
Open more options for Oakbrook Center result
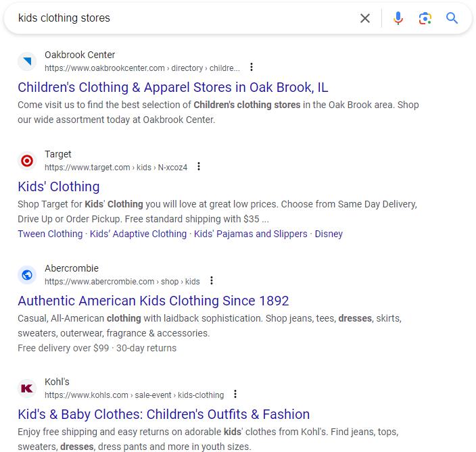click(252, 68)
